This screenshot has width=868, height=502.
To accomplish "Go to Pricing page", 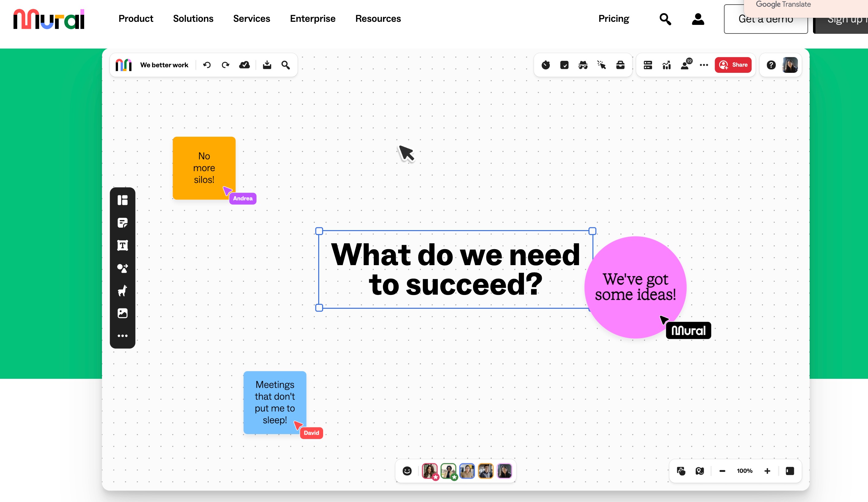I will coord(613,19).
